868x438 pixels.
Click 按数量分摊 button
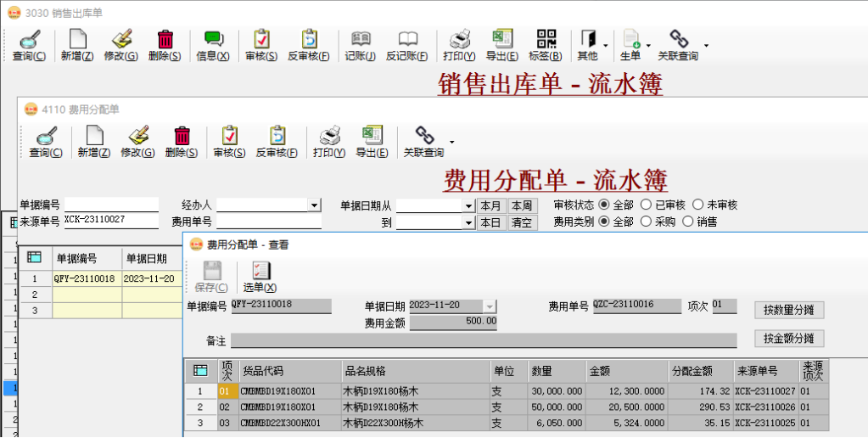[x=789, y=310]
